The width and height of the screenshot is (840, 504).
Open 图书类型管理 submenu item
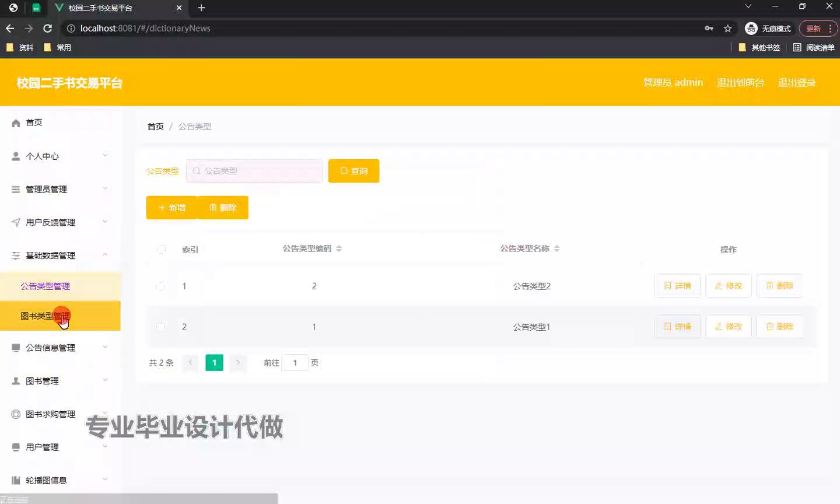point(45,316)
